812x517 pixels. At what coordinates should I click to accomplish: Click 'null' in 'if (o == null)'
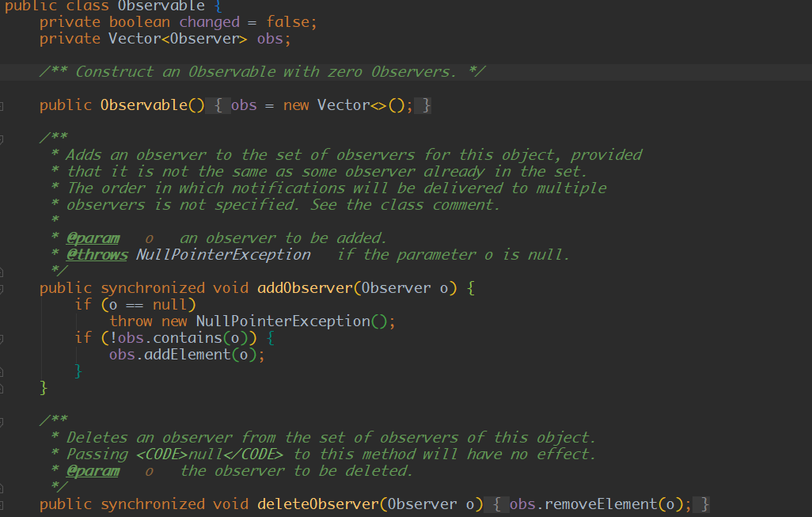(x=169, y=305)
